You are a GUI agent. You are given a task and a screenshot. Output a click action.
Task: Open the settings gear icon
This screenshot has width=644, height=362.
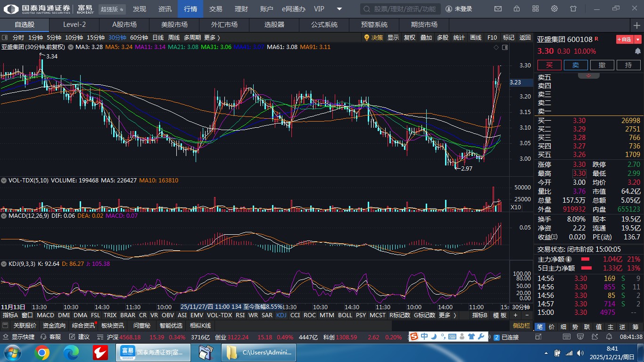click(x=554, y=8)
